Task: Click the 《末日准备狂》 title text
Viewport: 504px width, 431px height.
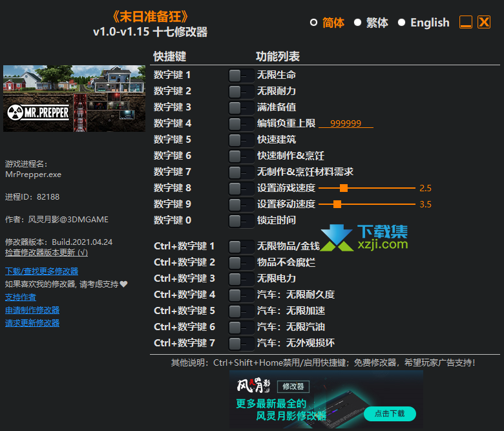Action: coord(150,17)
